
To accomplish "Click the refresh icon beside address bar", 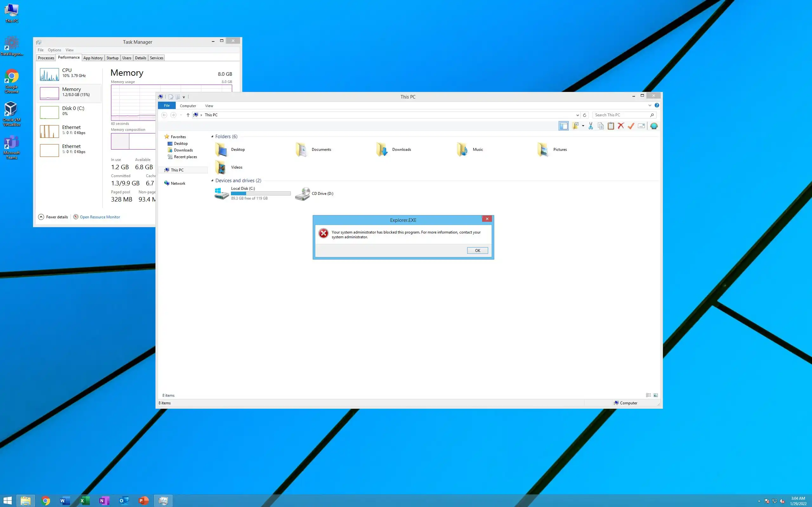I will [585, 115].
